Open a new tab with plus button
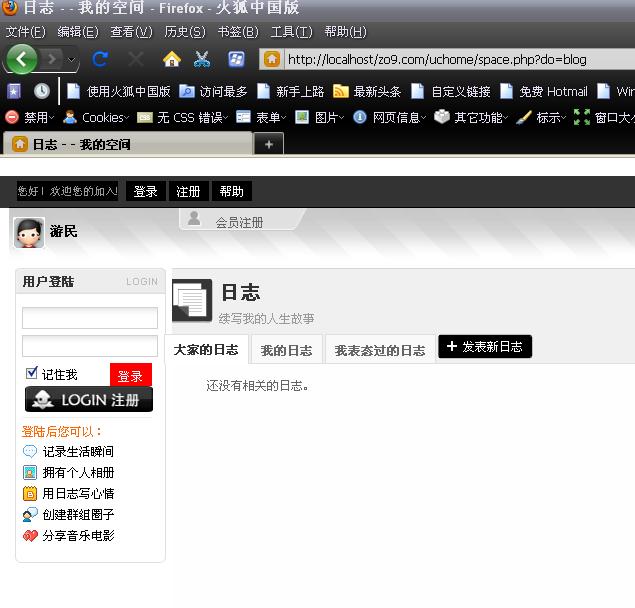The height and width of the screenshot is (608, 635). click(268, 144)
